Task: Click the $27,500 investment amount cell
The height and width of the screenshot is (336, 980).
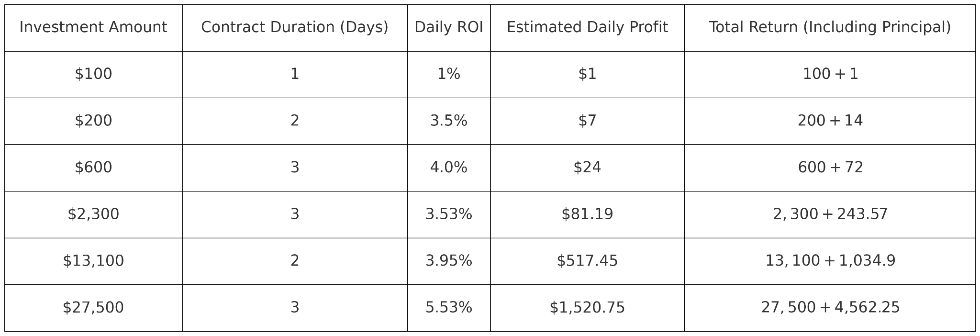Action: 93,307
